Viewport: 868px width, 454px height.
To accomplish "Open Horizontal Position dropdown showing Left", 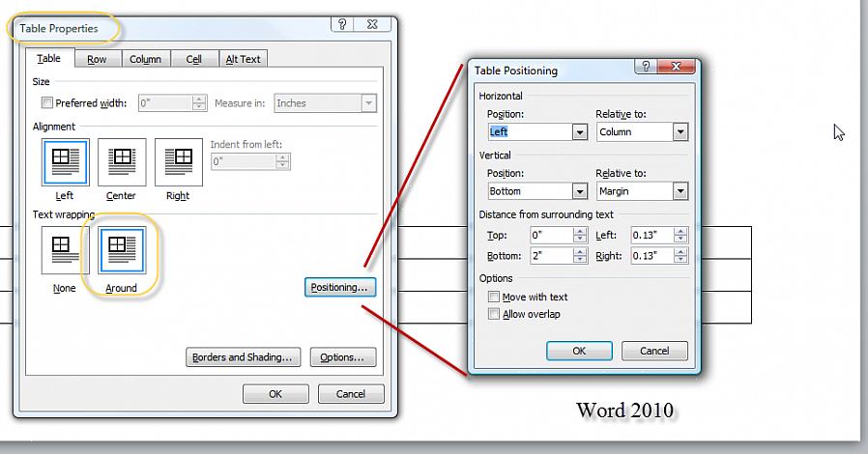I will [580, 132].
